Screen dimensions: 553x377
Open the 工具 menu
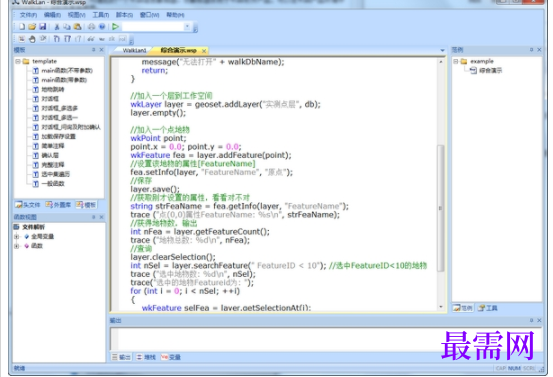tap(101, 15)
